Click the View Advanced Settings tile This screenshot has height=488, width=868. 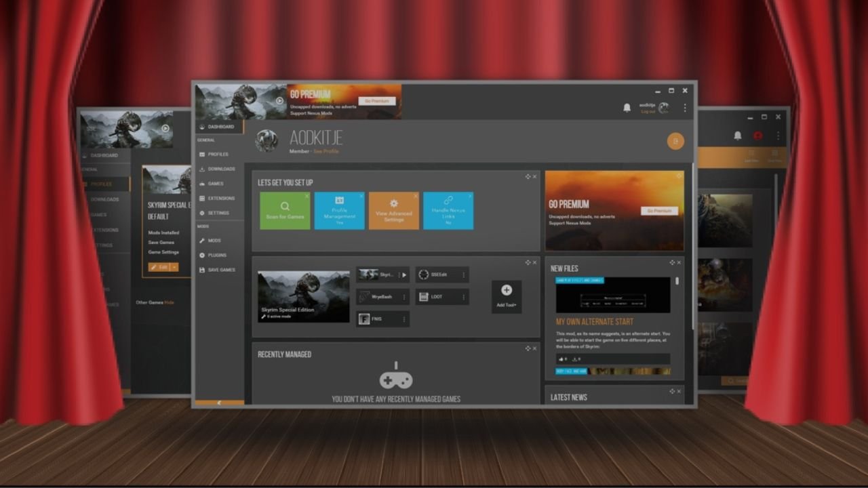pyautogui.click(x=393, y=211)
